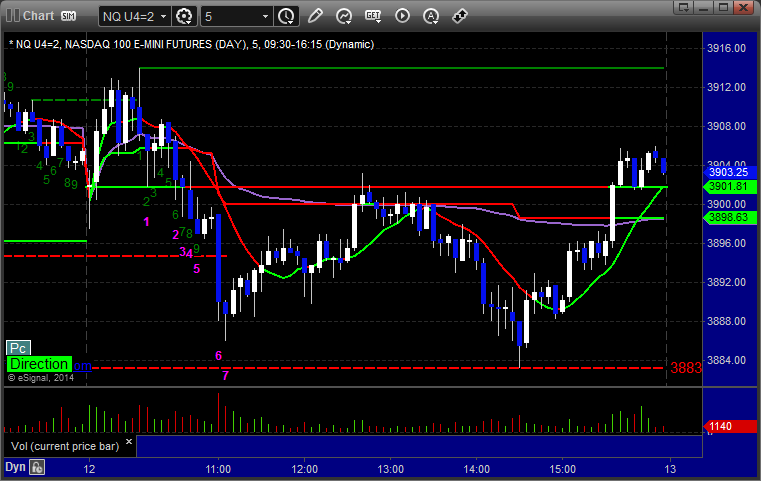Screen dimensions: 761x481
Task: Expand the NQ U4=2 symbol dropdown
Action: click(x=164, y=17)
